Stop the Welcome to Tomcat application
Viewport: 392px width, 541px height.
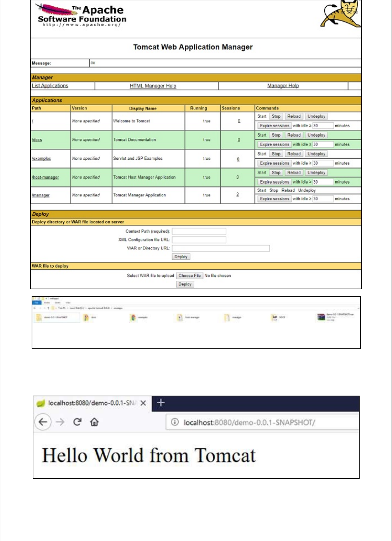click(276, 116)
